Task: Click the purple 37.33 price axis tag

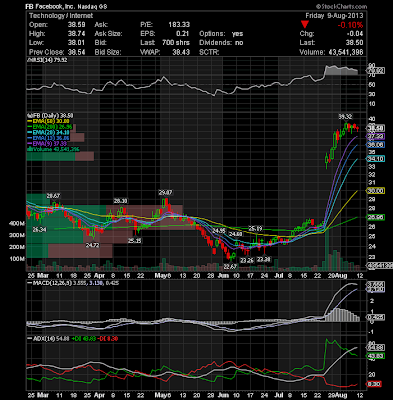Action: pyautogui.click(x=375, y=136)
